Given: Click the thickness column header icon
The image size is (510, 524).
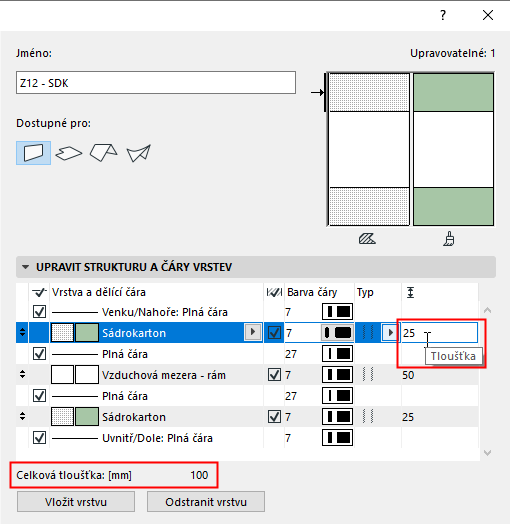Looking at the screenshot, I should coord(410,292).
